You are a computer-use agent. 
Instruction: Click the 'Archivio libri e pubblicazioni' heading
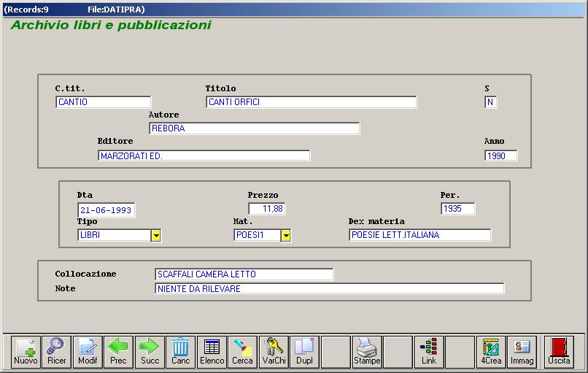click(x=111, y=25)
